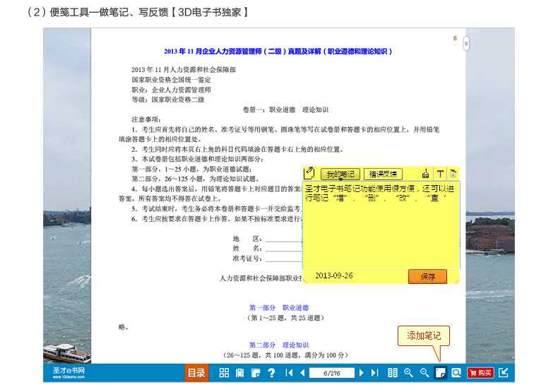Click the page number field 6/276
This screenshot has width=558, height=392.
tap(331, 373)
